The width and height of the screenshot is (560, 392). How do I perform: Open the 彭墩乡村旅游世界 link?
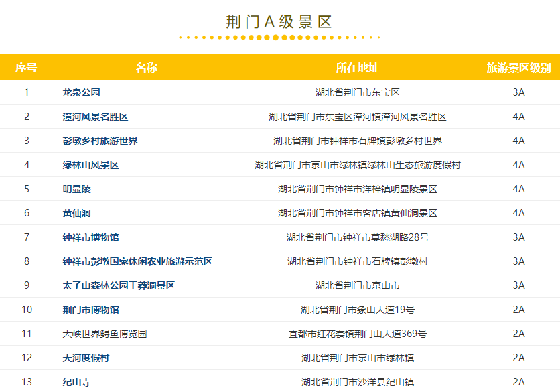(x=100, y=141)
